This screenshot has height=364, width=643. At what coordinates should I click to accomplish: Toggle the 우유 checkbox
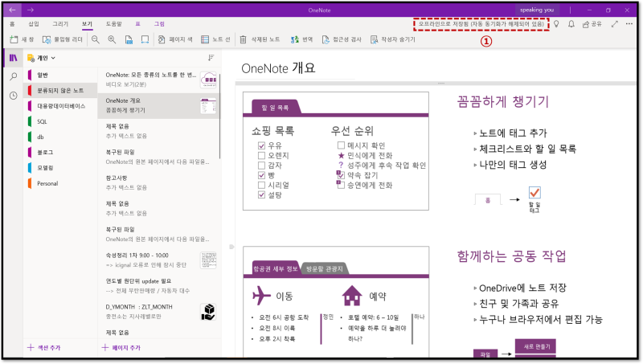point(261,145)
